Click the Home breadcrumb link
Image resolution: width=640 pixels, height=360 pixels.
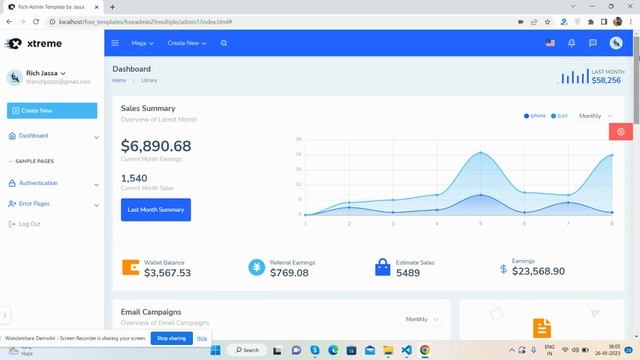click(x=119, y=80)
